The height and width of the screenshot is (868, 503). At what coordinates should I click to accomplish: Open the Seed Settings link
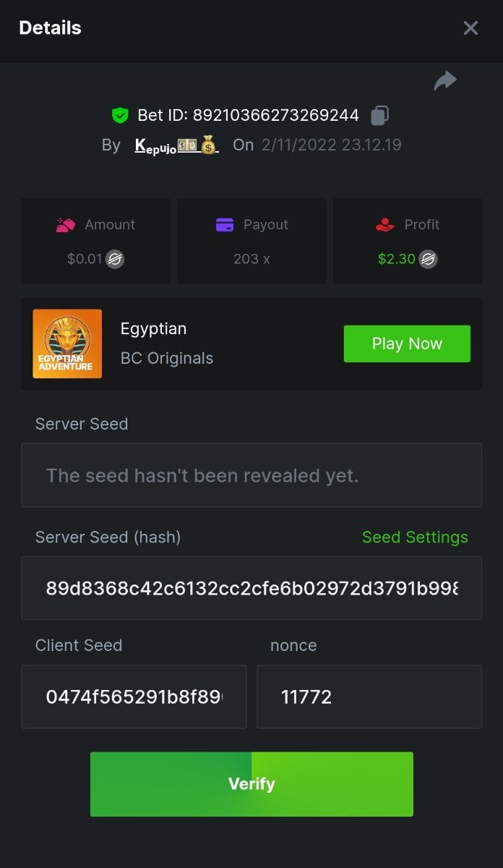(415, 537)
